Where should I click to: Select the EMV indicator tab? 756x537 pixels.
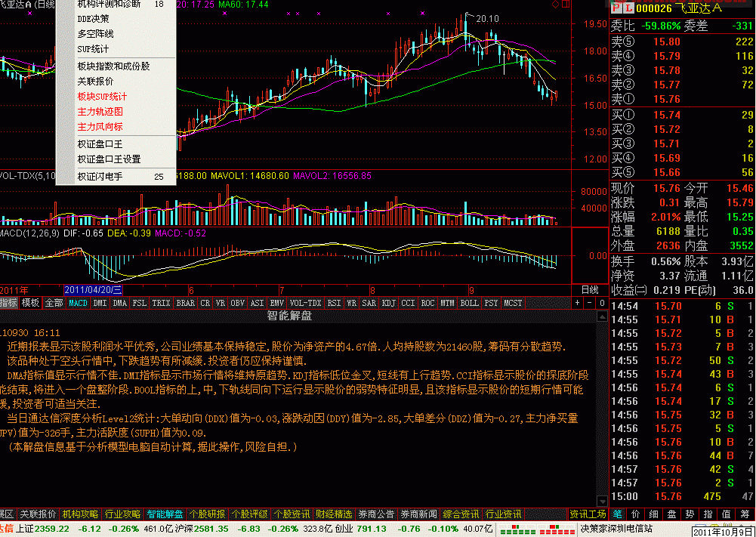tap(276, 303)
